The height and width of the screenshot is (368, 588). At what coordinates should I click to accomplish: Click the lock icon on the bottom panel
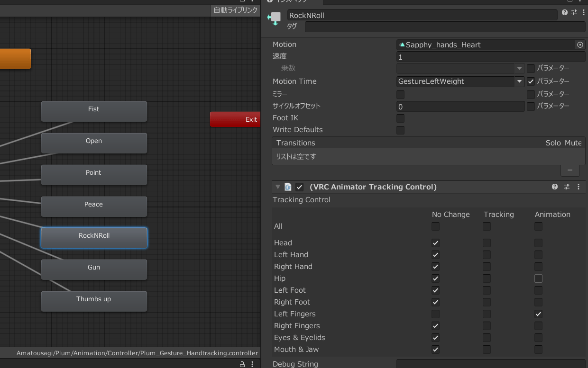pos(242,364)
